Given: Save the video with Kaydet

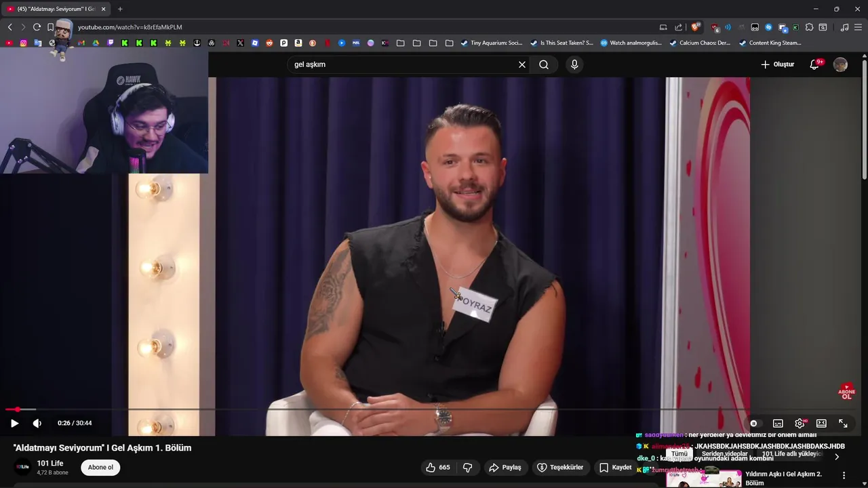Looking at the screenshot, I should click(616, 468).
